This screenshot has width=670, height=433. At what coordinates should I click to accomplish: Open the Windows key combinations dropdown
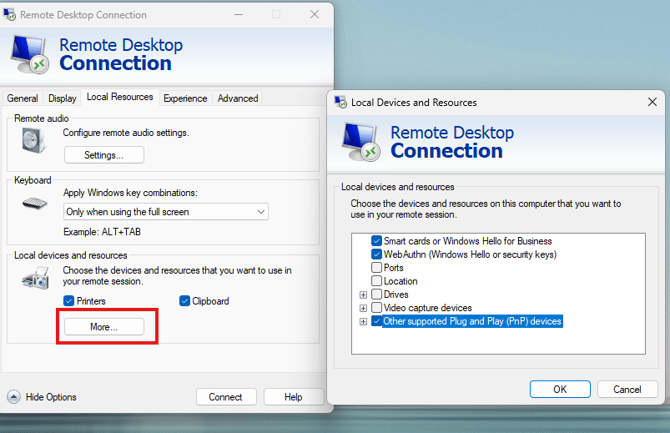tap(166, 212)
